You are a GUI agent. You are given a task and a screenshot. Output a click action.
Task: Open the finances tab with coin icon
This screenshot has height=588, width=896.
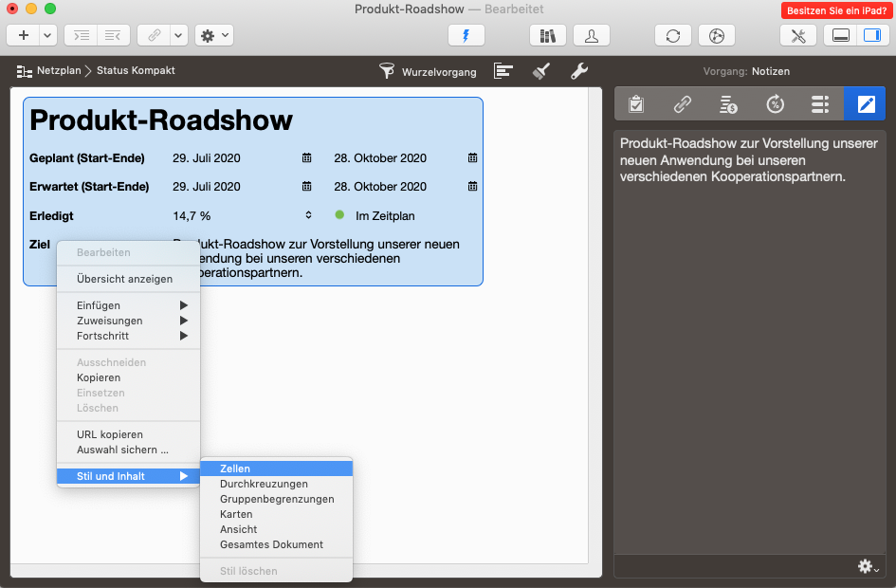728,104
